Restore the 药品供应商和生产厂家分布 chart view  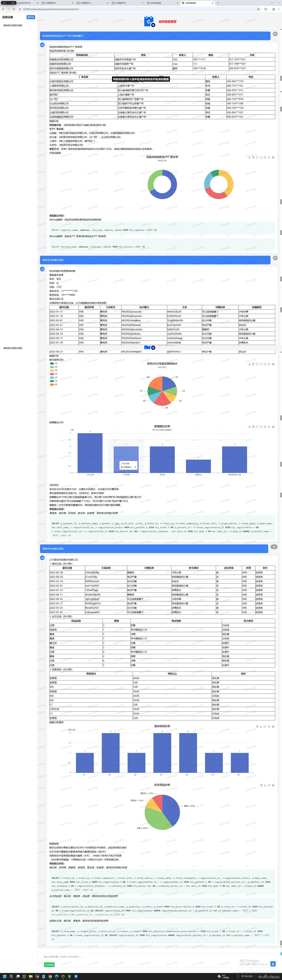click(257, 157)
